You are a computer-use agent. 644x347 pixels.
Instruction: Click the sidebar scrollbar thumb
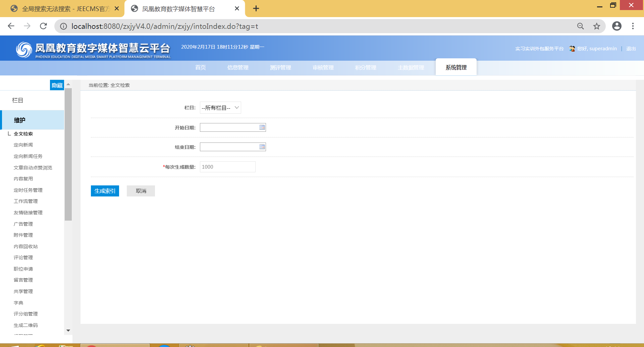pyautogui.click(x=68, y=154)
